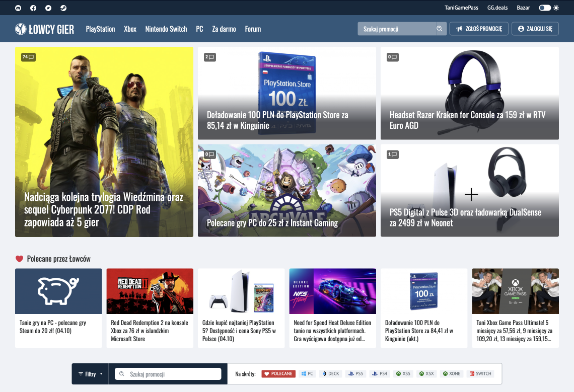The width and height of the screenshot is (574, 392).
Task: Open Need for Speed Heat Deluxe text
Action: click(332, 331)
